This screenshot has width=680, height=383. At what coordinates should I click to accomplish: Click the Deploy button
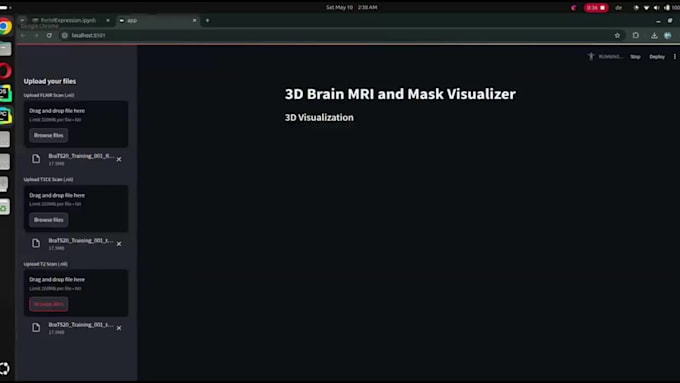[x=657, y=57]
